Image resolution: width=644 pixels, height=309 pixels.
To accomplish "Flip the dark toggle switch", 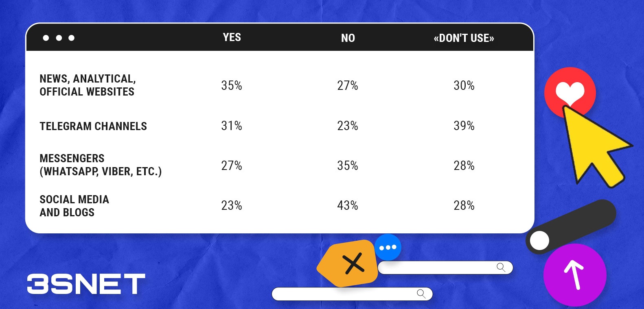I will click(570, 227).
